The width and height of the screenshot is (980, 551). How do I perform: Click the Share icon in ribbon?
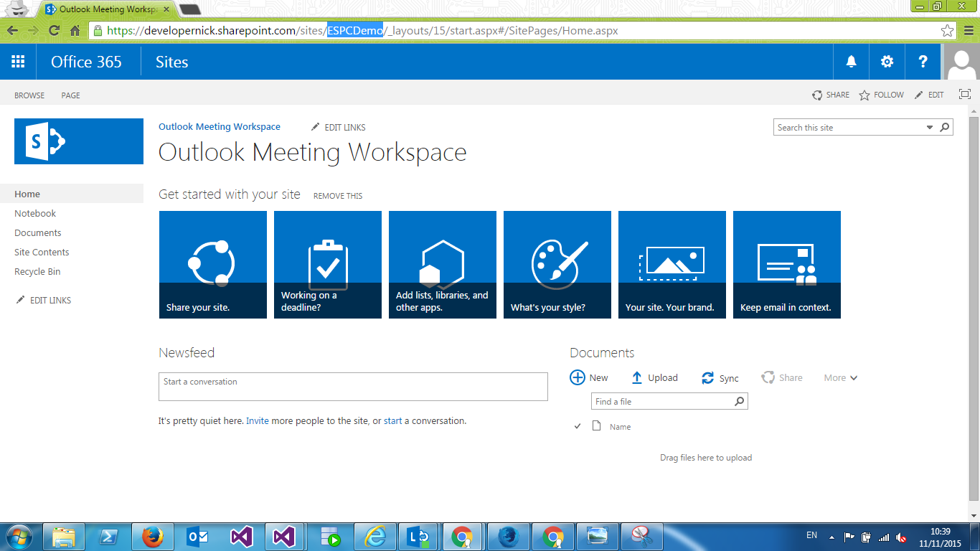tap(831, 95)
